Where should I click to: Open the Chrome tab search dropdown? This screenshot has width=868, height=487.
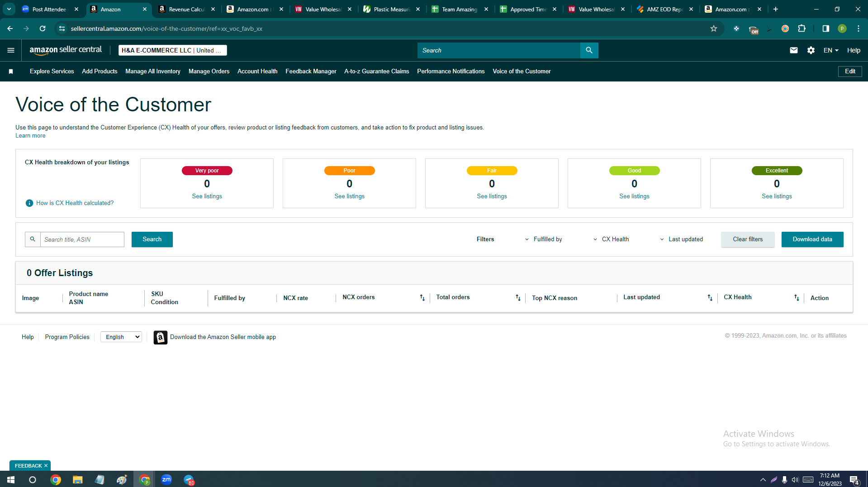point(9,9)
